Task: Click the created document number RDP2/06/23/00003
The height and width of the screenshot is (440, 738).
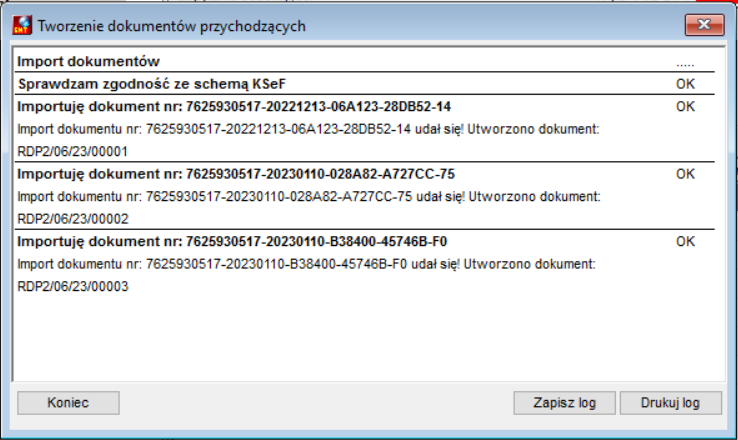Action: (72, 287)
